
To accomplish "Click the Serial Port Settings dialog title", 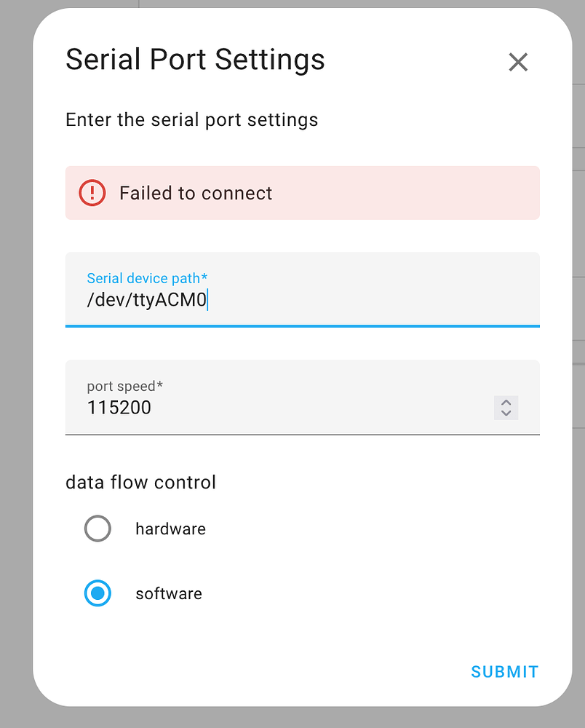I will (x=194, y=59).
